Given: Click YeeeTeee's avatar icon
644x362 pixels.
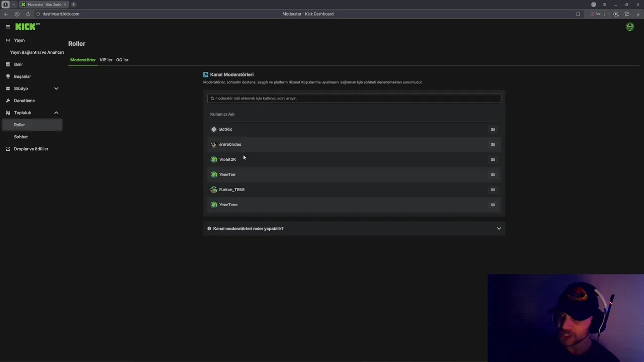Looking at the screenshot, I should coord(214,205).
